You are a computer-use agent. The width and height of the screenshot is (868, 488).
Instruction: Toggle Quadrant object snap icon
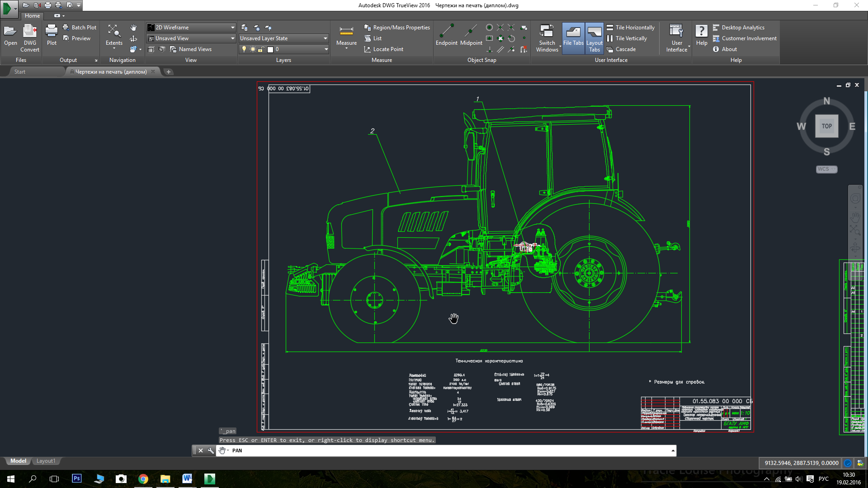pos(500,38)
